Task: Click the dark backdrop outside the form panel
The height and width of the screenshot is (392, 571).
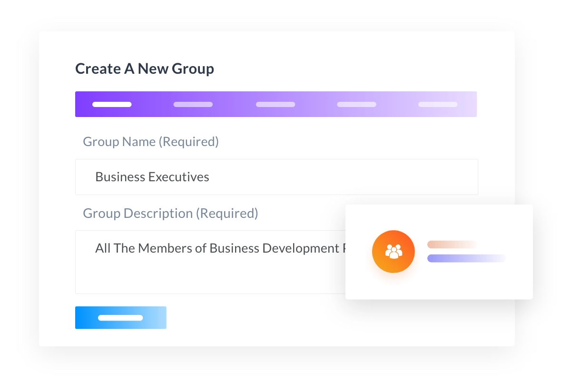Action: [19, 190]
